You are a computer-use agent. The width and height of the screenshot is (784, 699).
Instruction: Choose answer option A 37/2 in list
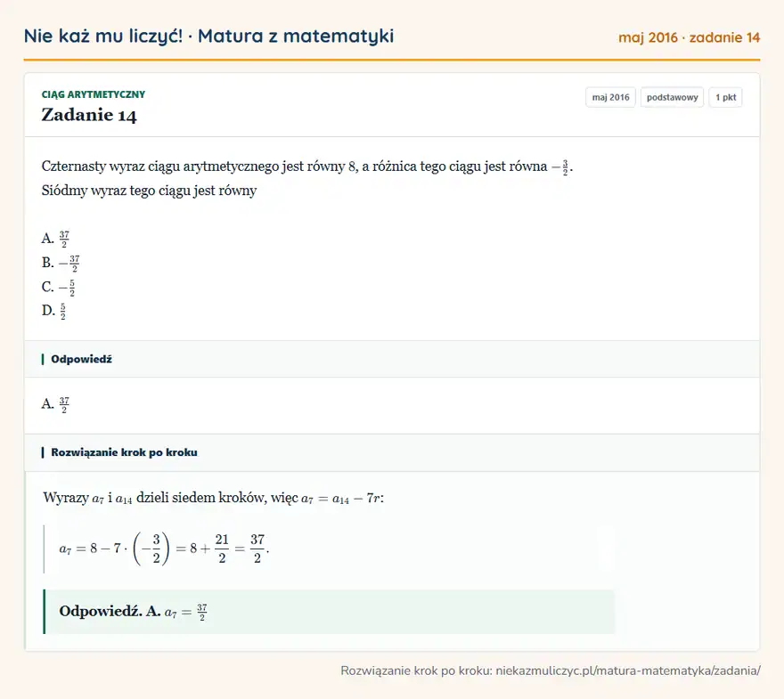(55, 239)
